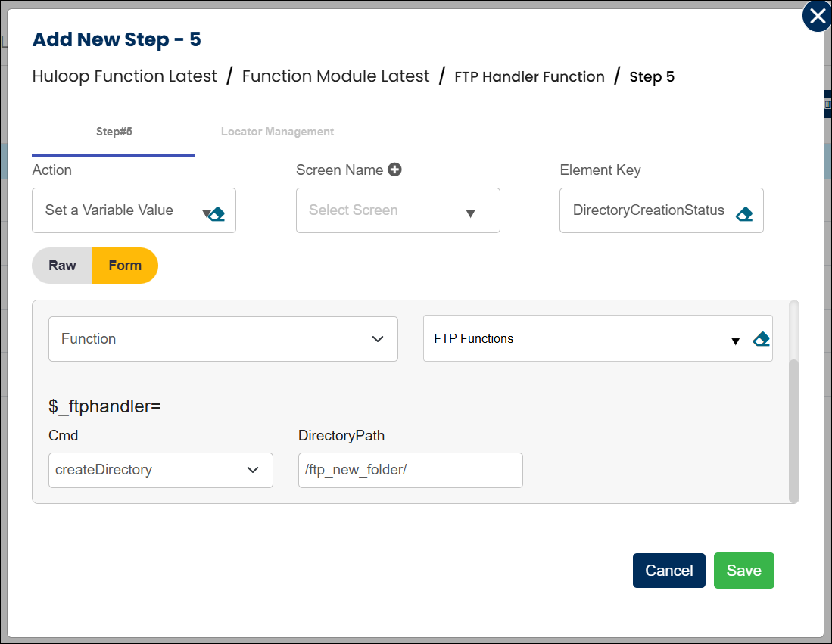Click the Add New Step - 5 heading
This screenshot has width=832, height=644.
[117, 39]
